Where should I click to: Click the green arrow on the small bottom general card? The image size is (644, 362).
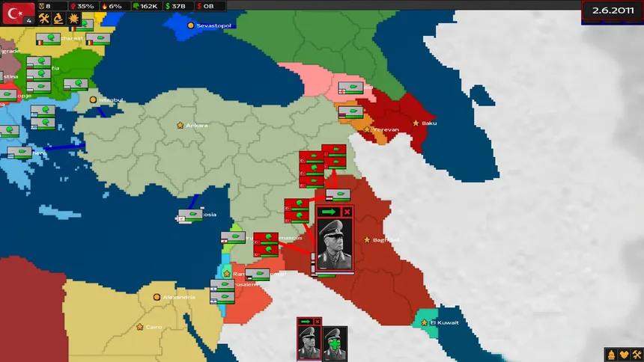(x=306, y=322)
